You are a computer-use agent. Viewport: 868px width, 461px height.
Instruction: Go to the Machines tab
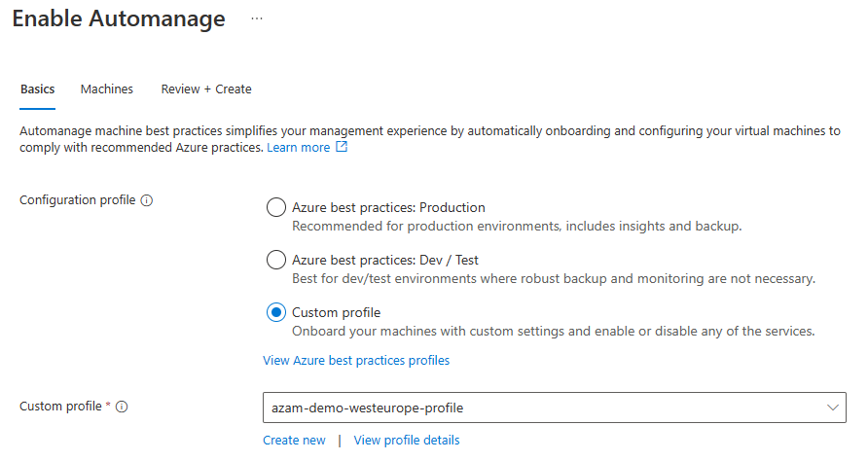point(107,89)
